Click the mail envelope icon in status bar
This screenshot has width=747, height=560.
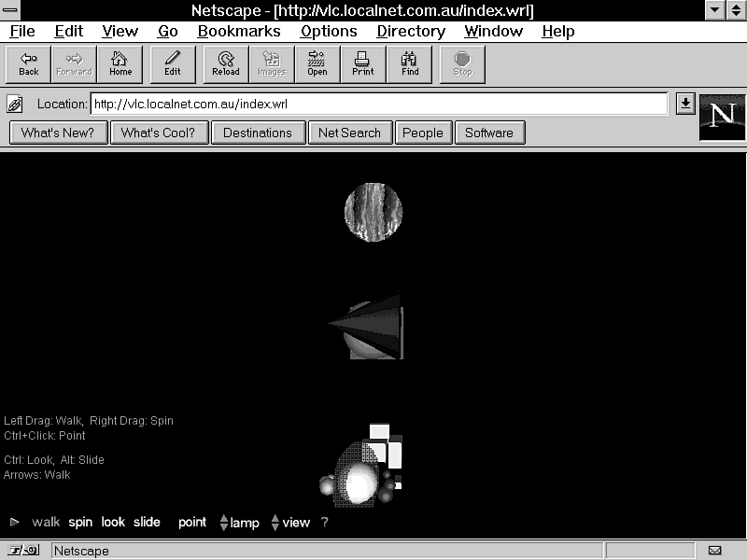pos(715,551)
